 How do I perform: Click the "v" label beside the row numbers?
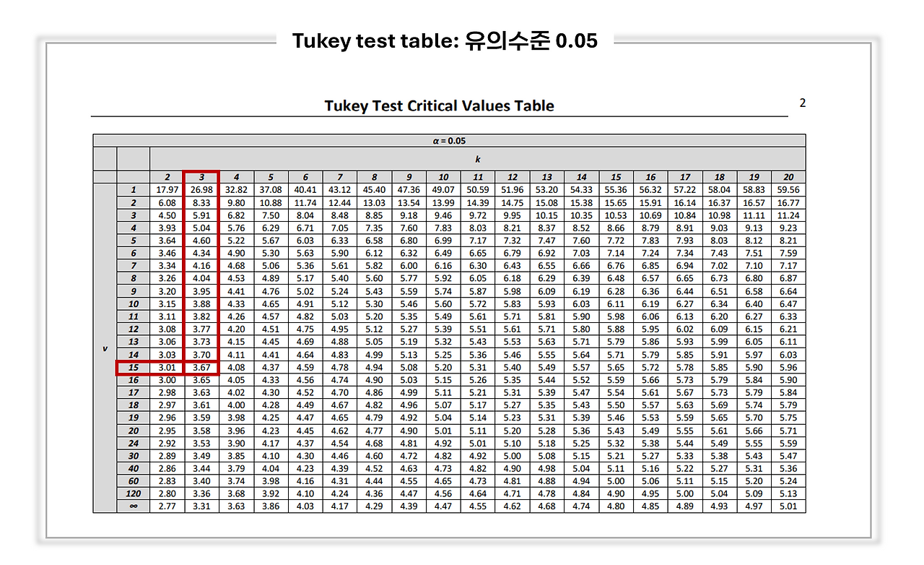pyautogui.click(x=105, y=348)
